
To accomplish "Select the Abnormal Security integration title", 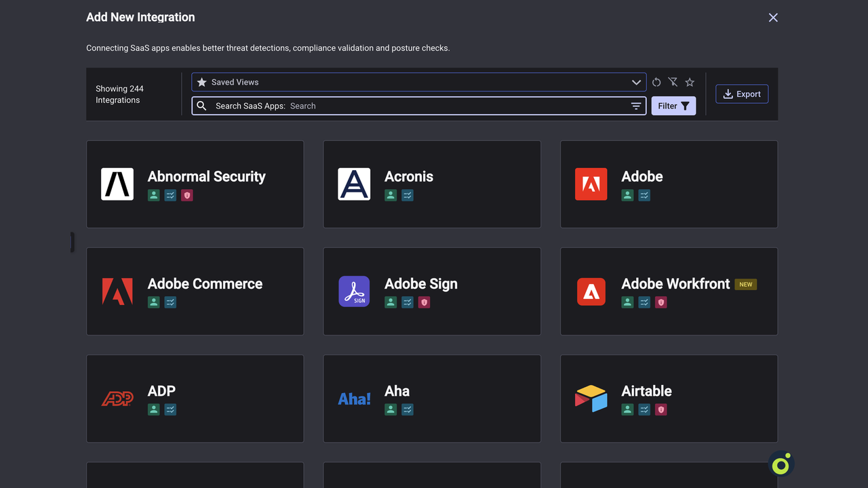I will click(x=206, y=177).
